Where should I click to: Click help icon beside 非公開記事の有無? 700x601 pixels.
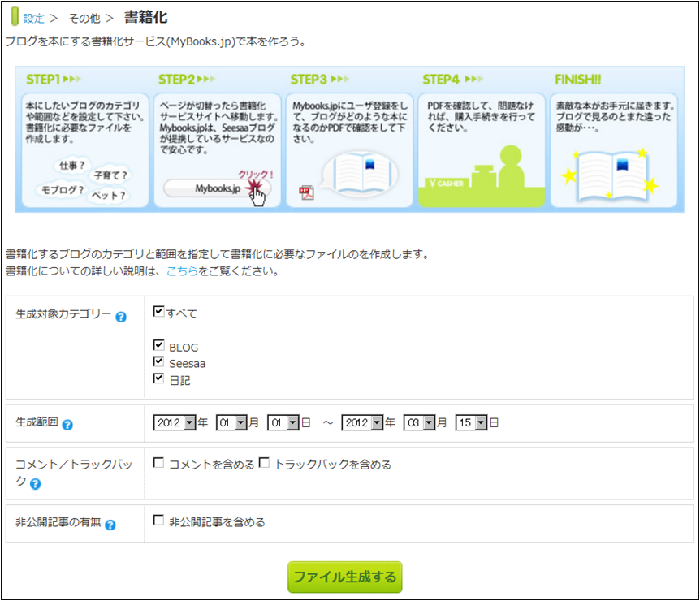tap(110, 525)
